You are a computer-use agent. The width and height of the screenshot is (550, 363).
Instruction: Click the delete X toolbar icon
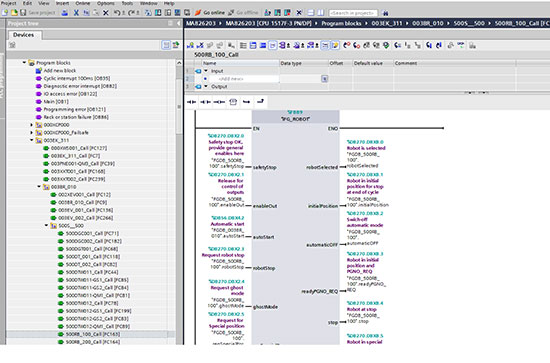106,13
